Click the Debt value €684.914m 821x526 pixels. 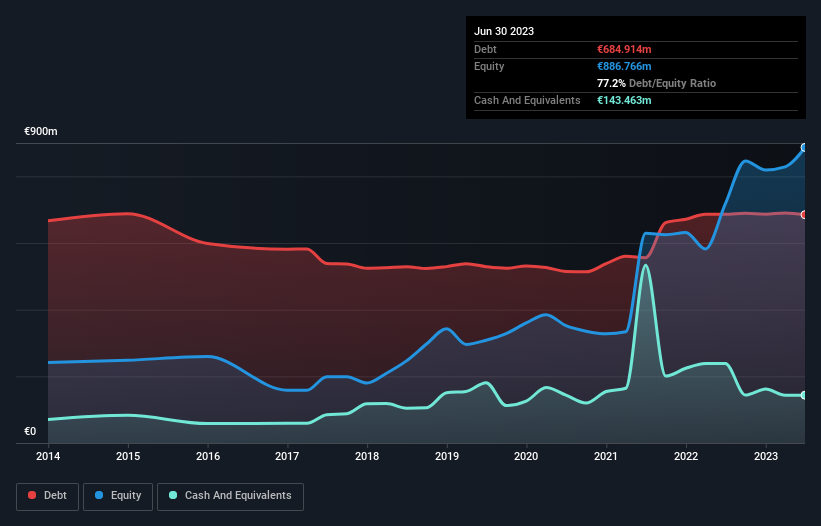point(624,49)
